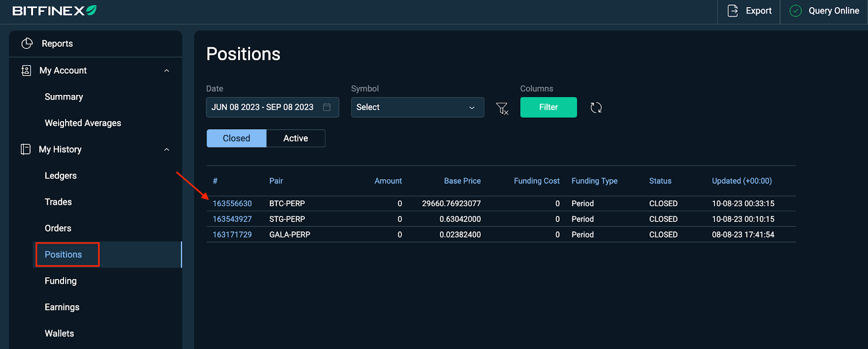Click the Bitfinex logo
The width and height of the screenshot is (868, 349).
click(x=54, y=11)
